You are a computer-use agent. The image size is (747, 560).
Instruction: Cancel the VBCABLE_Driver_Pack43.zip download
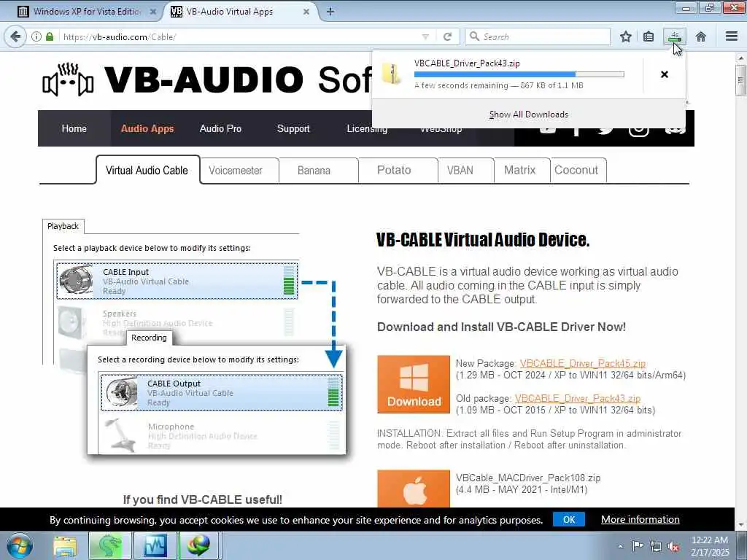665,74
